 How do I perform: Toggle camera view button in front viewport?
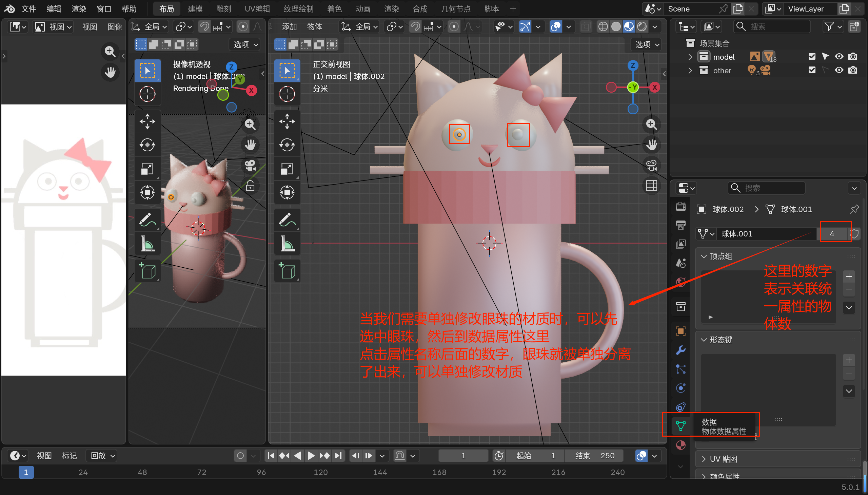pos(651,166)
